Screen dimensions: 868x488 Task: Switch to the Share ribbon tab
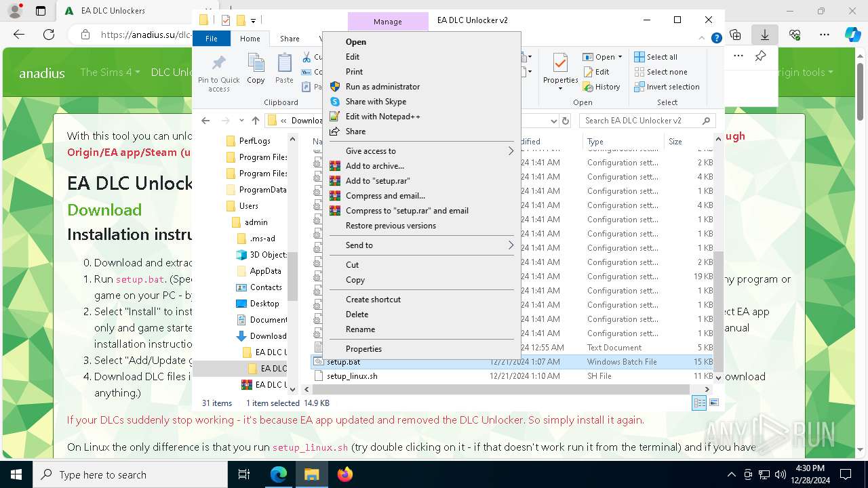click(290, 39)
